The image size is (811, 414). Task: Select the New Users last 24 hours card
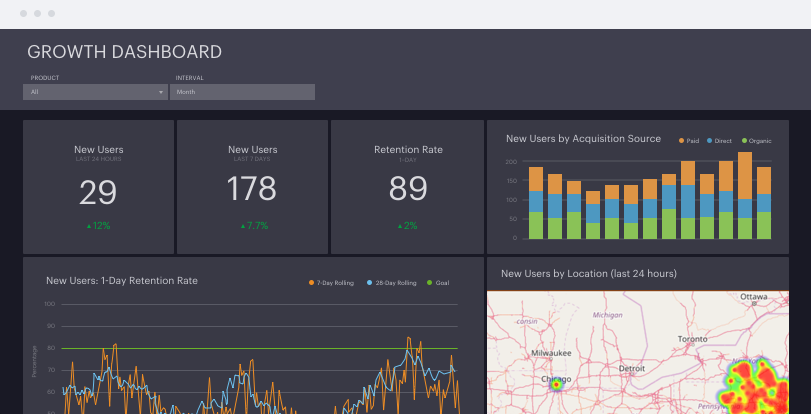[98, 187]
